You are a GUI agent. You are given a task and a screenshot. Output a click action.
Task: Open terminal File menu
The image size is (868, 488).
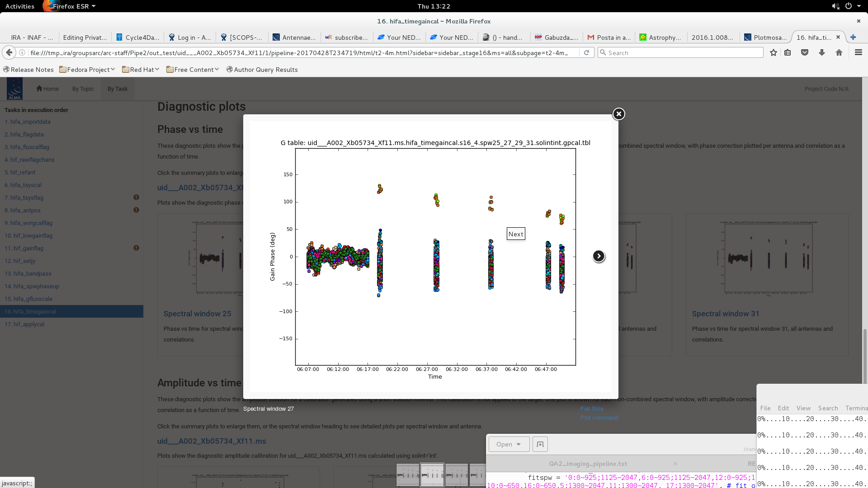point(765,408)
